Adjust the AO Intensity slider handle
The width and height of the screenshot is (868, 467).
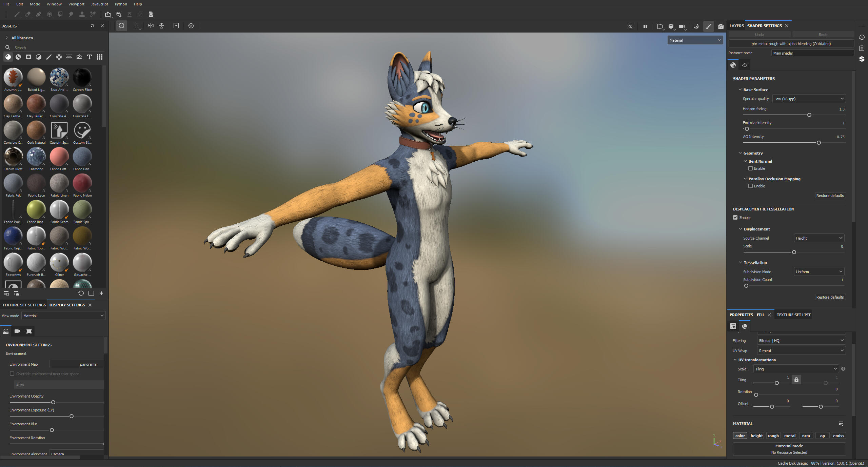[x=819, y=143]
